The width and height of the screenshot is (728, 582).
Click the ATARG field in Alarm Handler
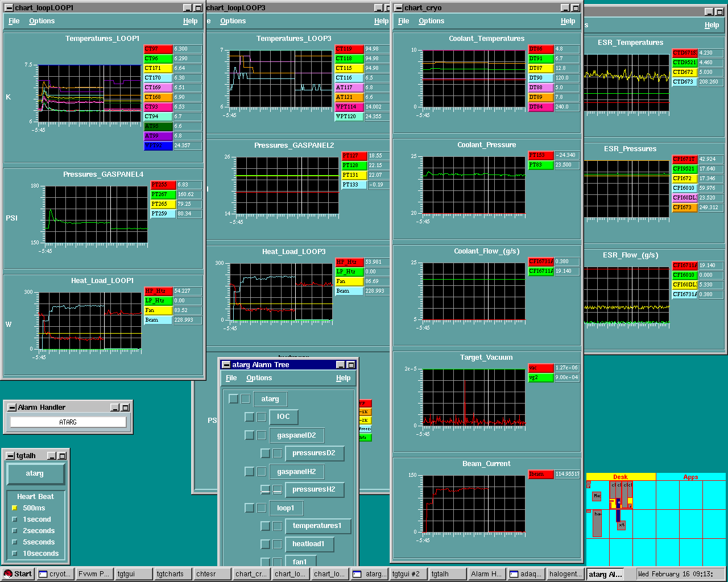click(x=68, y=422)
